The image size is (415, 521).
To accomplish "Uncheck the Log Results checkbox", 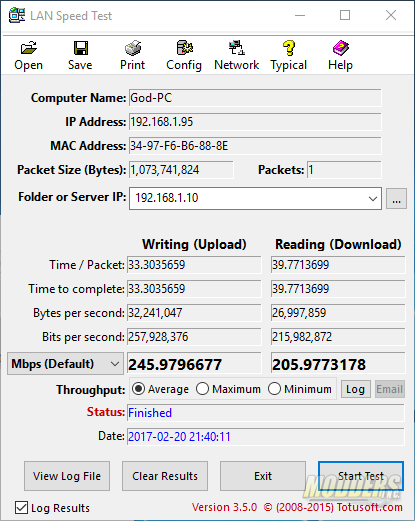I will click(21, 508).
